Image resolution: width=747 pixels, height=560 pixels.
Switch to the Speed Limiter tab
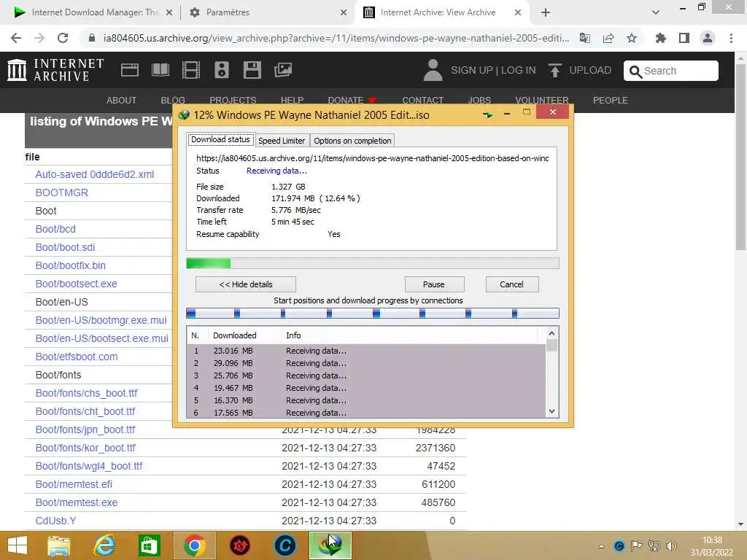click(x=282, y=141)
